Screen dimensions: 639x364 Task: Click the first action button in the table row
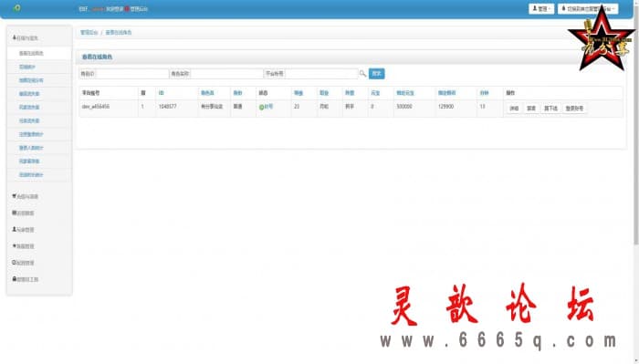pos(514,109)
